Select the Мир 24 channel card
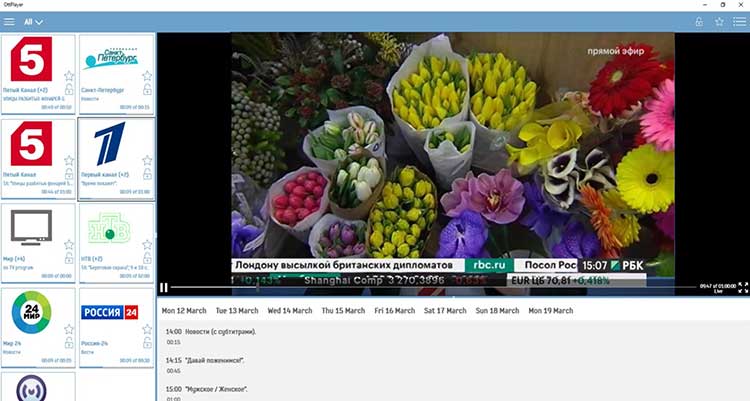The width and height of the screenshot is (750, 401). [x=38, y=328]
